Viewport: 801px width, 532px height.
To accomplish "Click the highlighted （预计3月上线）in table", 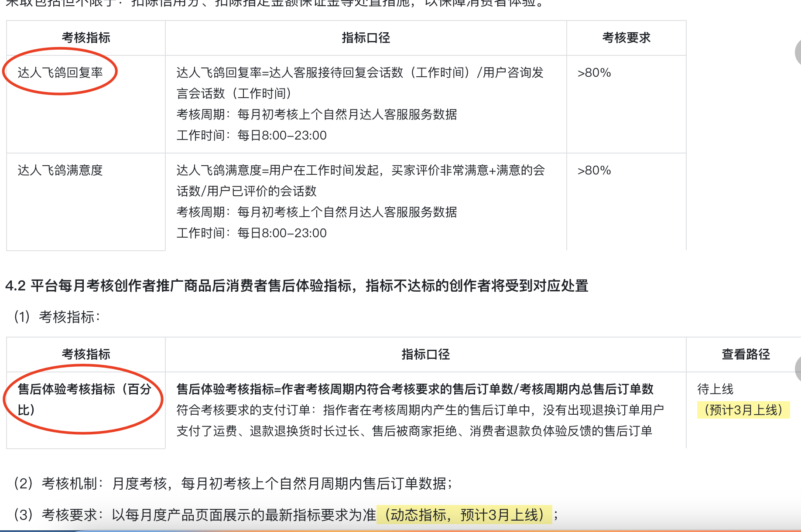I will (743, 410).
